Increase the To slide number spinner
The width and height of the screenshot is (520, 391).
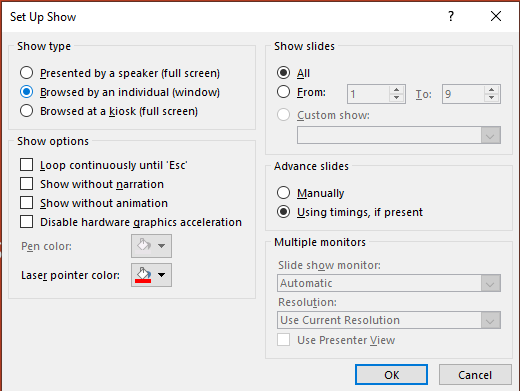point(491,90)
